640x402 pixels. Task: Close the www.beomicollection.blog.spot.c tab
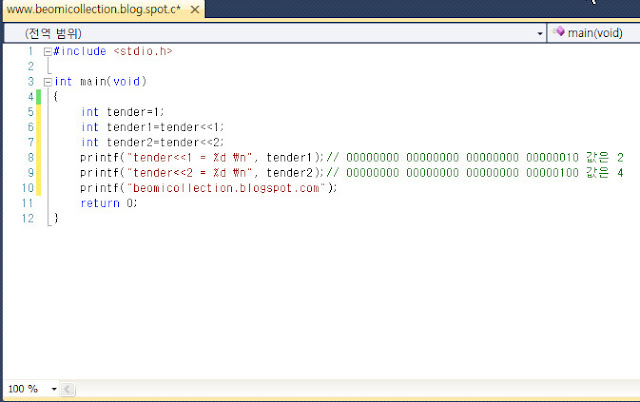pos(195,9)
